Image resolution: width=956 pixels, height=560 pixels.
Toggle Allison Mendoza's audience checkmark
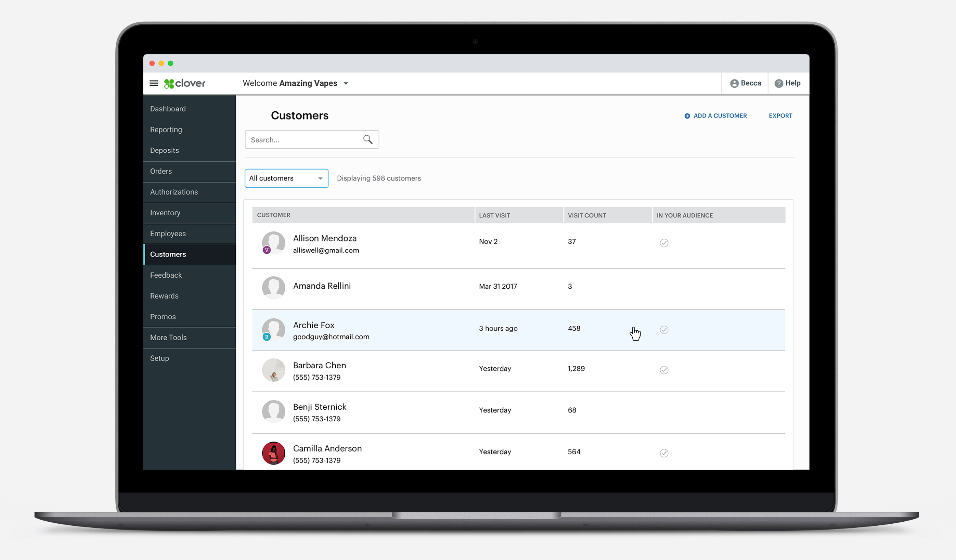(x=664, y=243)
